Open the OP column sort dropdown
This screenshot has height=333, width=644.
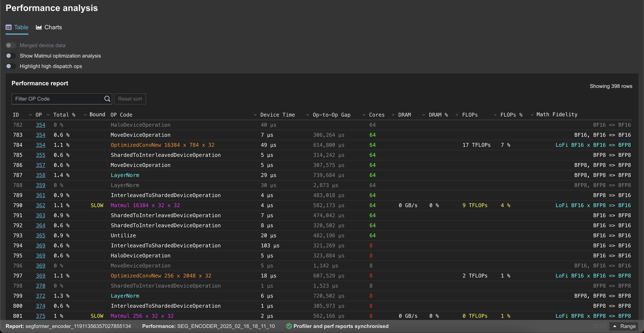48,115
